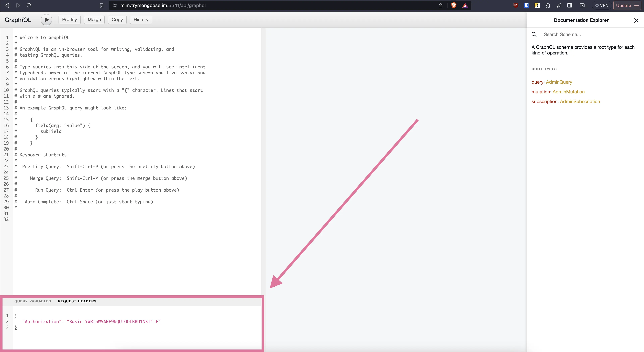Click the Merge button
This screenshot has width=644, height=352.
[94, 19]
